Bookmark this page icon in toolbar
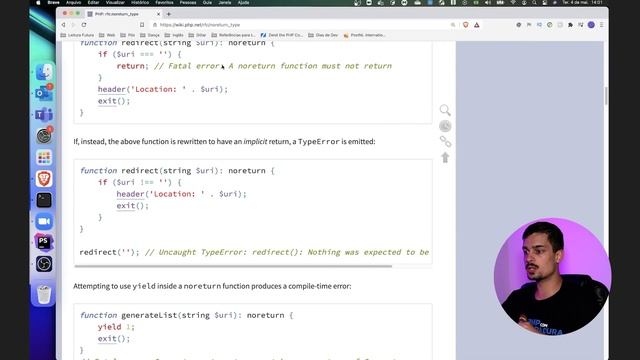Viewport: 640px width, 360px height. 142,25
